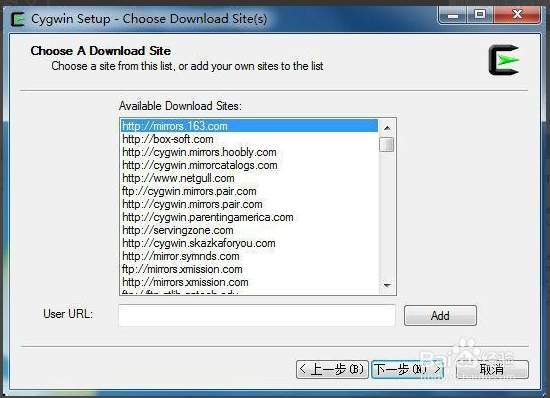Click the Add button
Screen dimensions: 550x398
[x=440, y=315]
